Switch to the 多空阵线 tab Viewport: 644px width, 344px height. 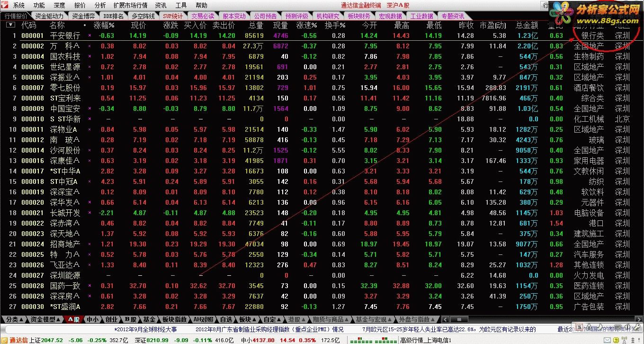tap(143, 16)
